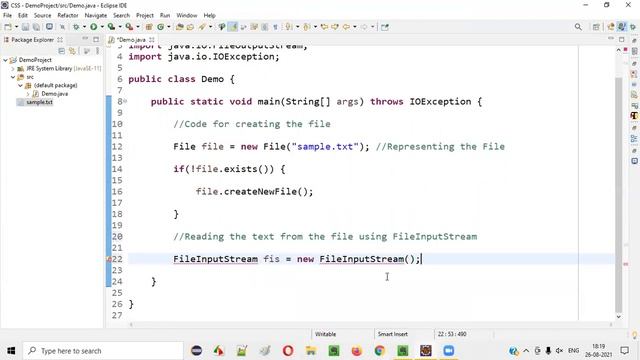Click the Debug bug icon in toolbar
The image size is (640, 360).
(x=76, y=27)
